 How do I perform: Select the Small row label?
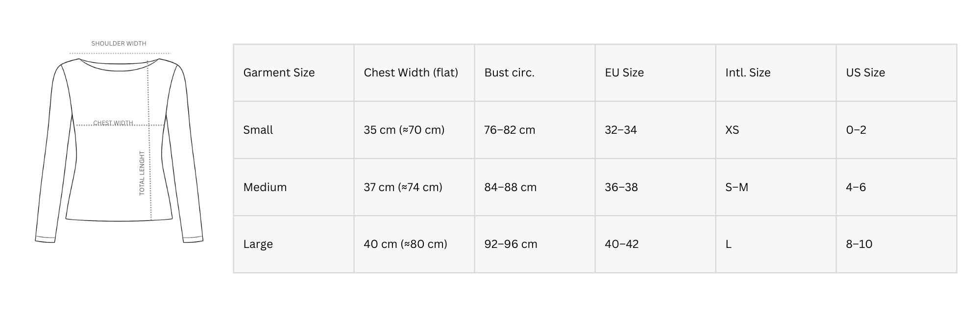(x=258, y=130)
